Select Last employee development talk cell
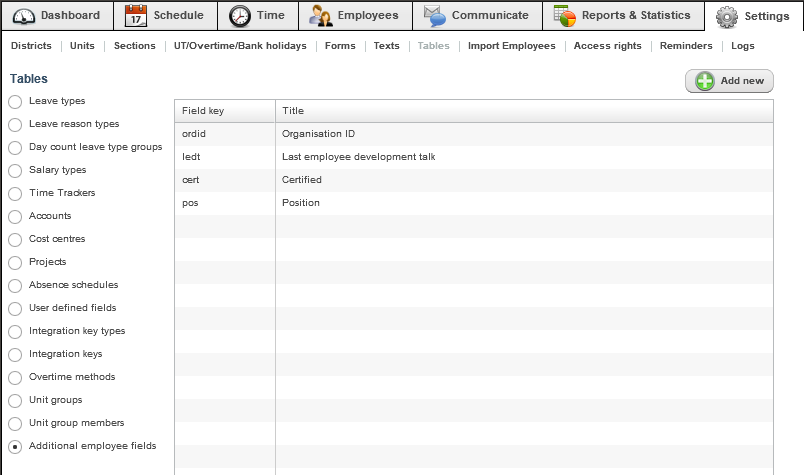 click(x=524, y=157)
